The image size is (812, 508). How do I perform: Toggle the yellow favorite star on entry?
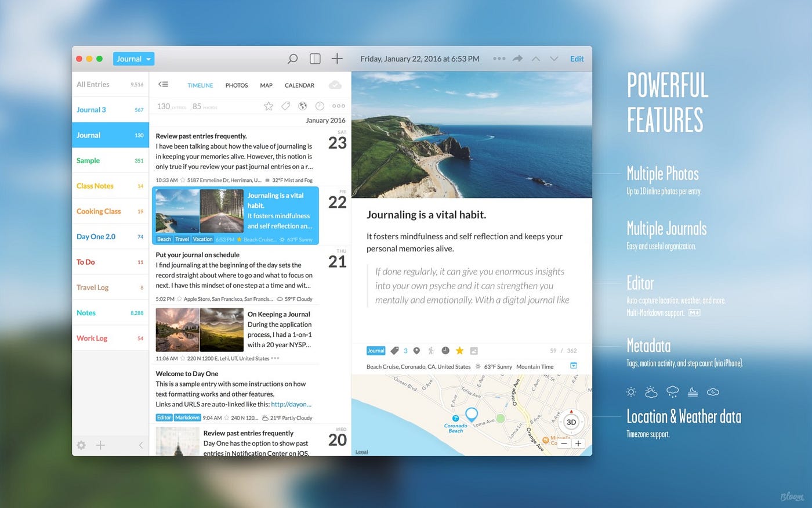click(459, 351)
